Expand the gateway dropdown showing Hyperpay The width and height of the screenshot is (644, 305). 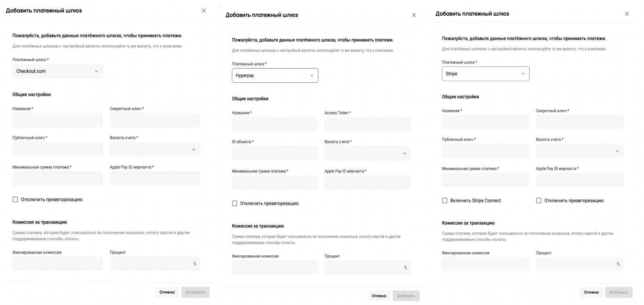click(x=275, y=75)
